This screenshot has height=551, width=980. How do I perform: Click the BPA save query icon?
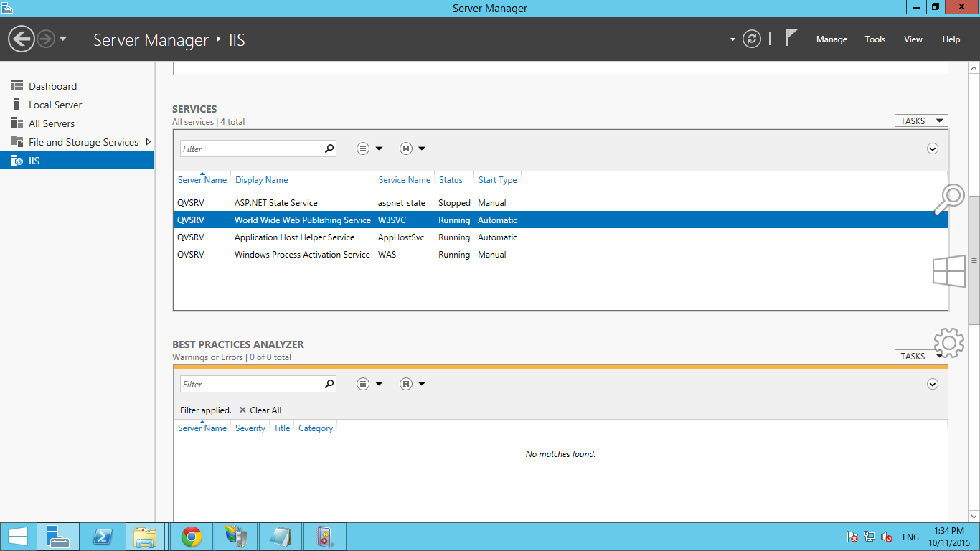(x=406, y=384)
